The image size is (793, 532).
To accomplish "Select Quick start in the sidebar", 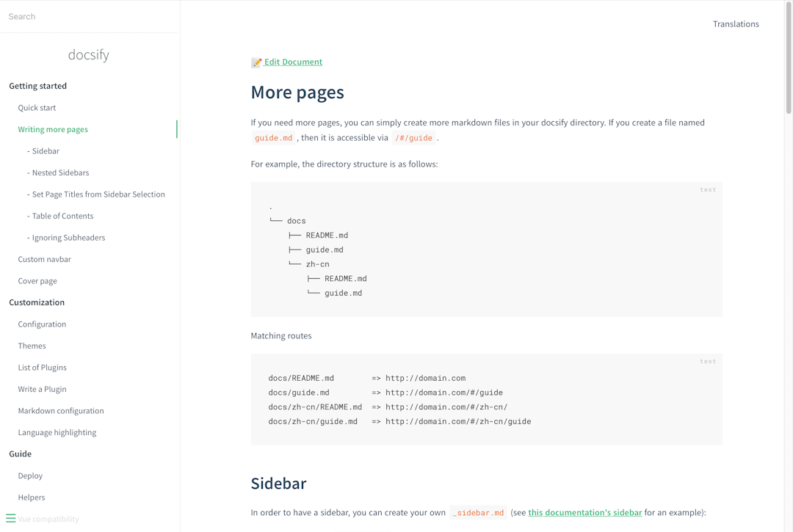I will pos(37,107).
